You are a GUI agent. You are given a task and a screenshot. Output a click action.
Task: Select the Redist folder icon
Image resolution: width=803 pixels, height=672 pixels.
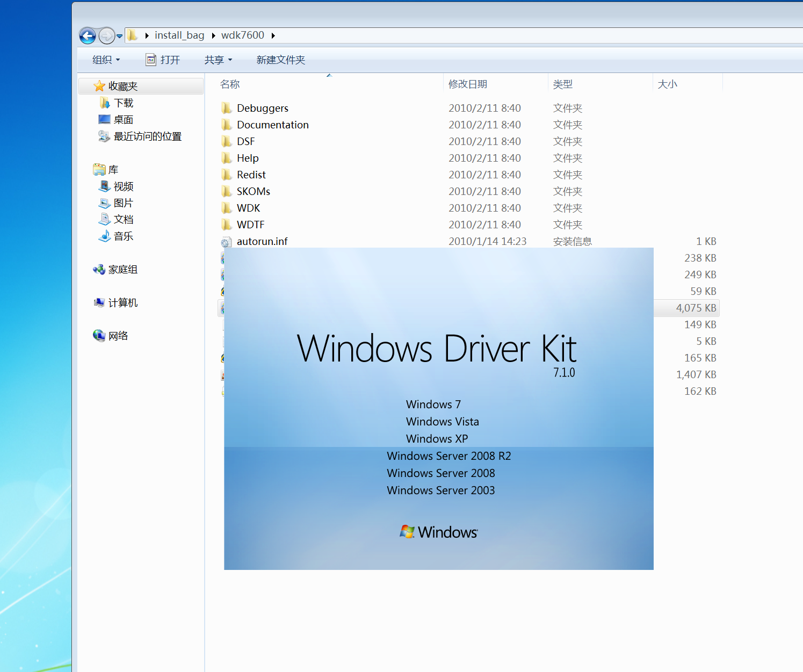(x=226, y=175)
